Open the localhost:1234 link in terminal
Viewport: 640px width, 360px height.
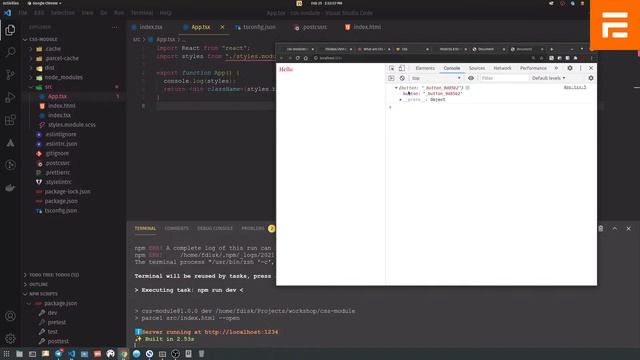click(241, 332)
